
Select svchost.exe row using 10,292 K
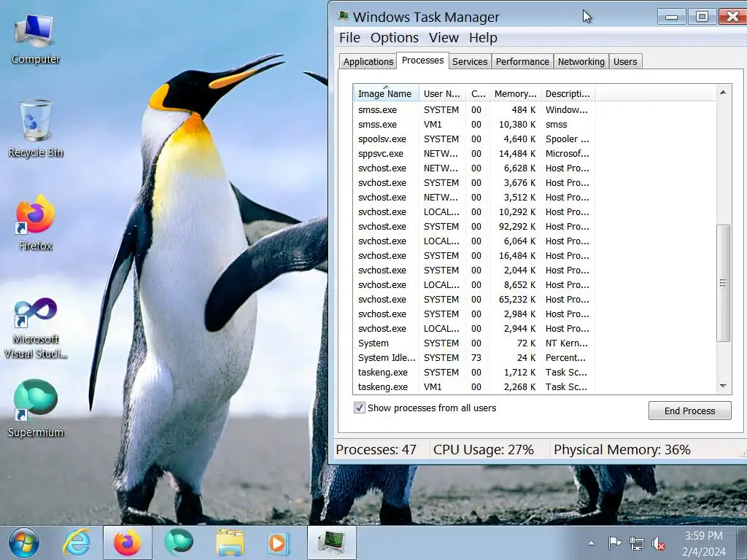(474, 212)
